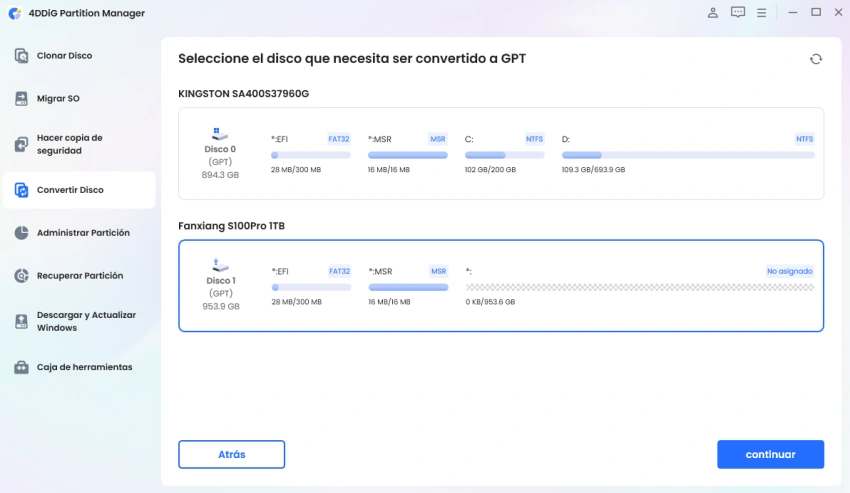The height and width of the screenshot is (493, 850).
Task: Click the Migrar SO sidebar icon
Action: tap(21, 98)
